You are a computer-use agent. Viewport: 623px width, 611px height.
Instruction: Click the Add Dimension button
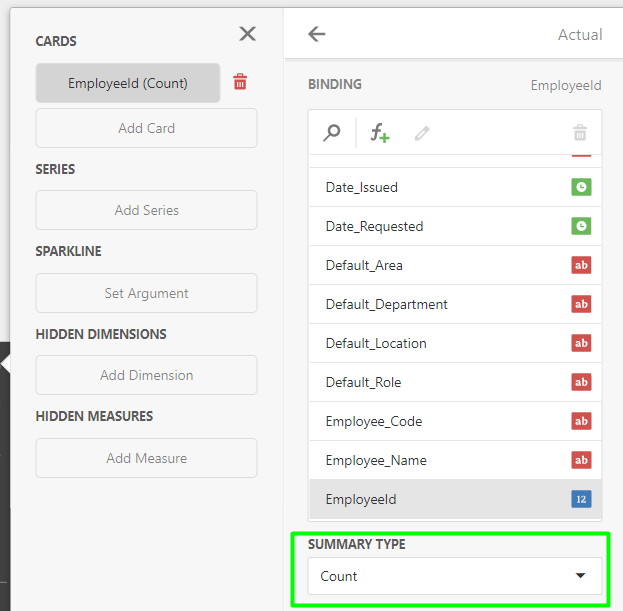tap(146, 375)
